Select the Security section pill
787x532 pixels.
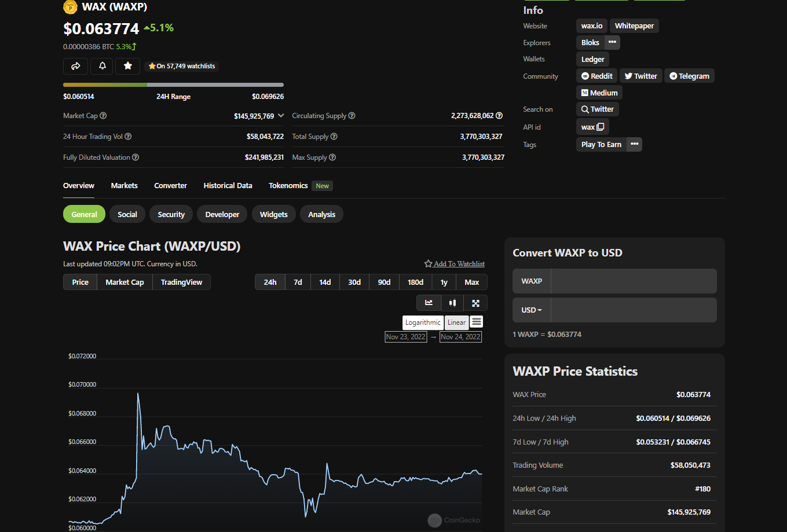(x=171, y=214)
